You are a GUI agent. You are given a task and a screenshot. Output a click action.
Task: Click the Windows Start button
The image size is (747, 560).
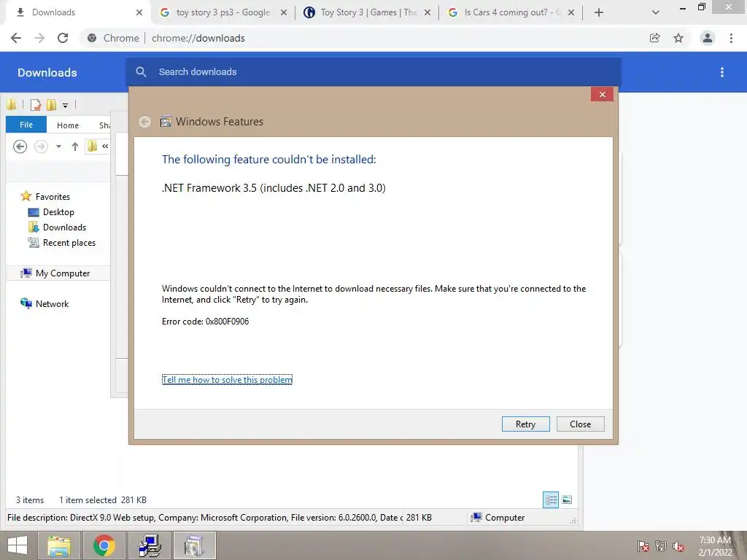(x=18, y=545)
